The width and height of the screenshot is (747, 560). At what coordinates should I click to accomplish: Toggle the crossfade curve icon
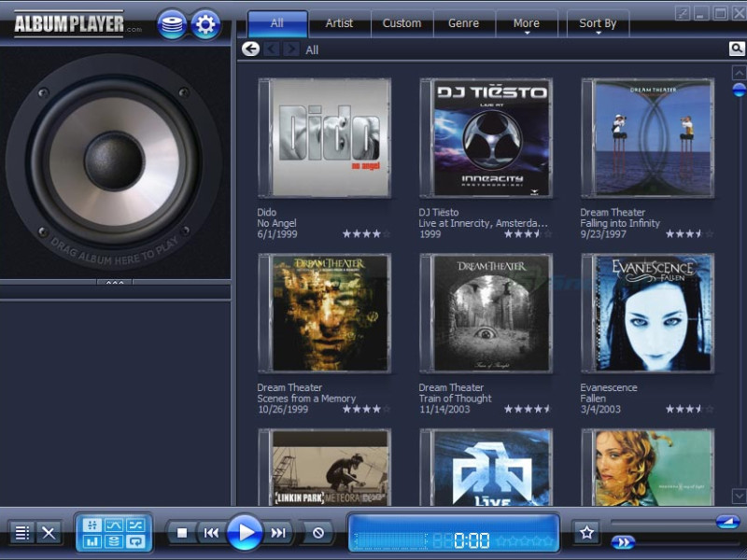click(113, 525)
